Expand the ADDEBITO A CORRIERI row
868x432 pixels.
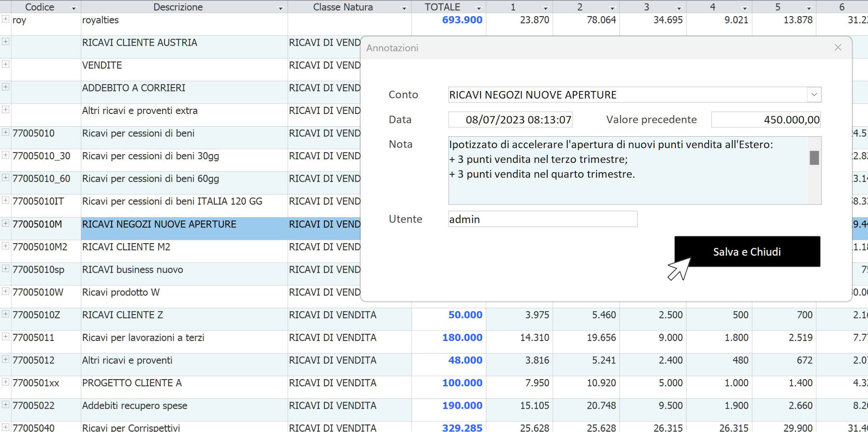tap(6, 87)
